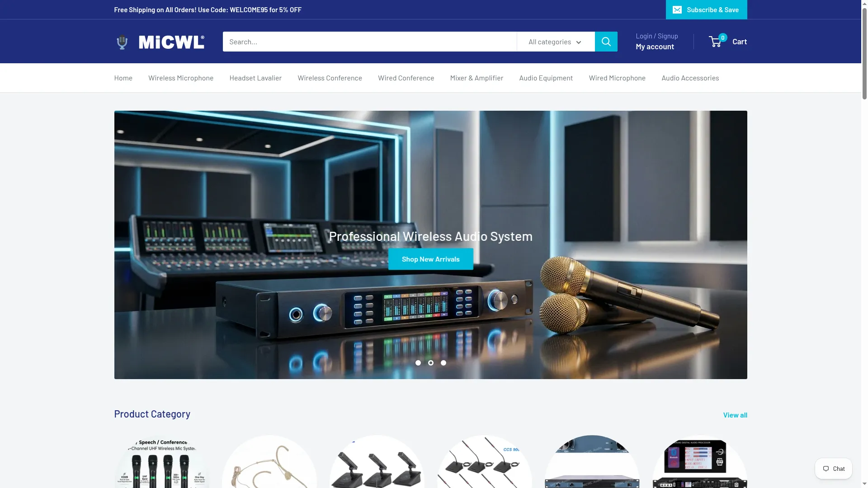Open the Mixer & Amplifier menu
The width and height of the screenshot is (868, 488).
[476, 78]
